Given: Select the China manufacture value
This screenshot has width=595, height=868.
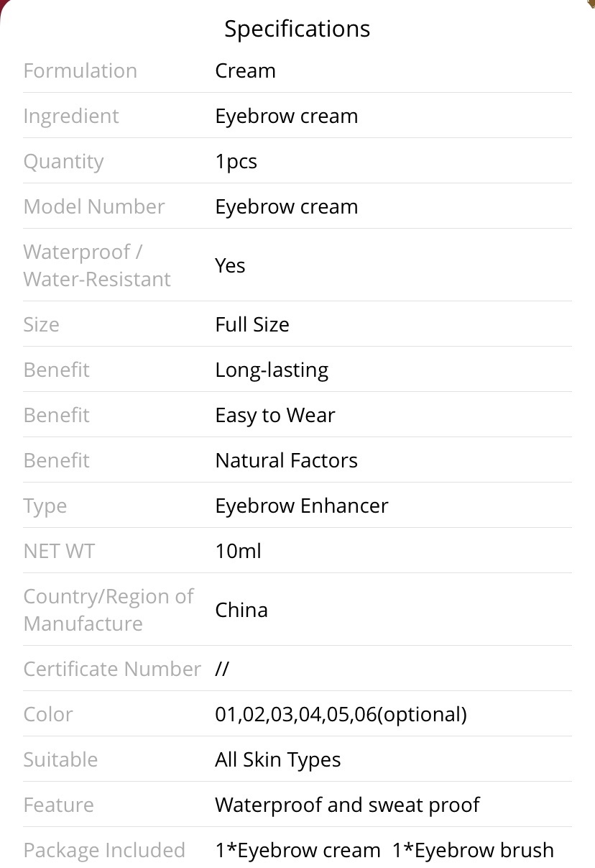Looking at the screenshot, I should (x=241, y=610).
